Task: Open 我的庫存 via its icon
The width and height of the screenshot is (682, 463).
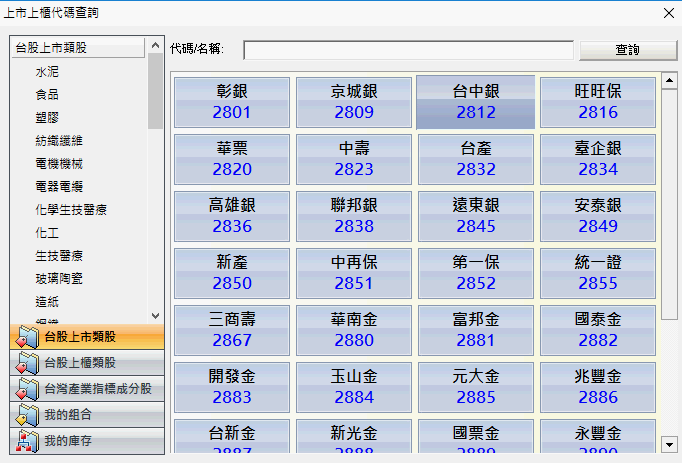Action: point(26,440)
